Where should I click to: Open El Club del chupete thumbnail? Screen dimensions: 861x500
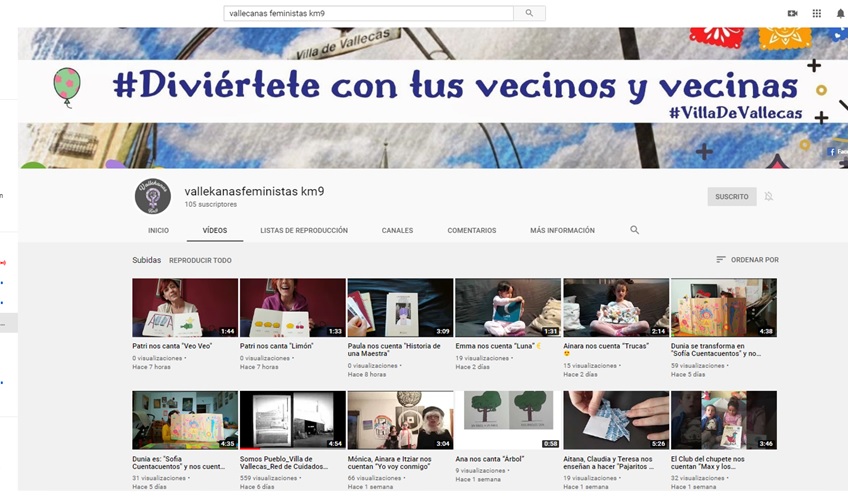click(724, 420)
